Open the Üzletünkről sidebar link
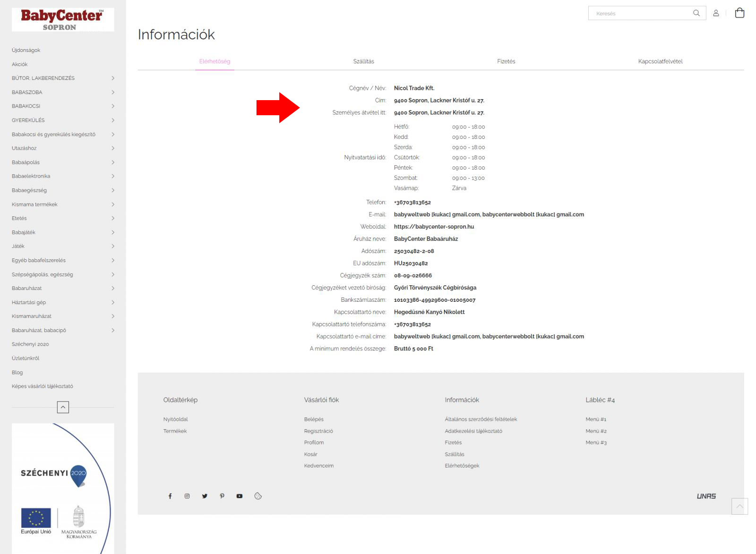Viewport: 756px width, 554px height. [26, 358]
